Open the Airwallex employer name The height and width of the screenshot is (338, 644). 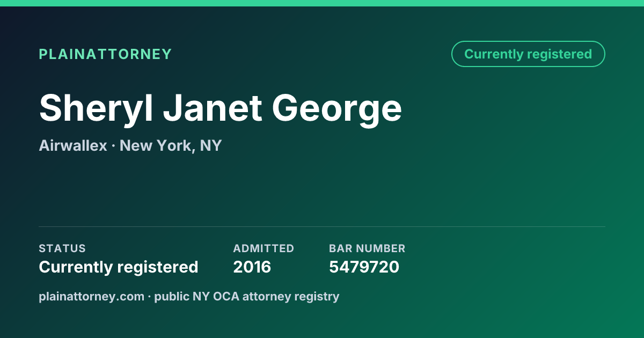tap(73, 145)
